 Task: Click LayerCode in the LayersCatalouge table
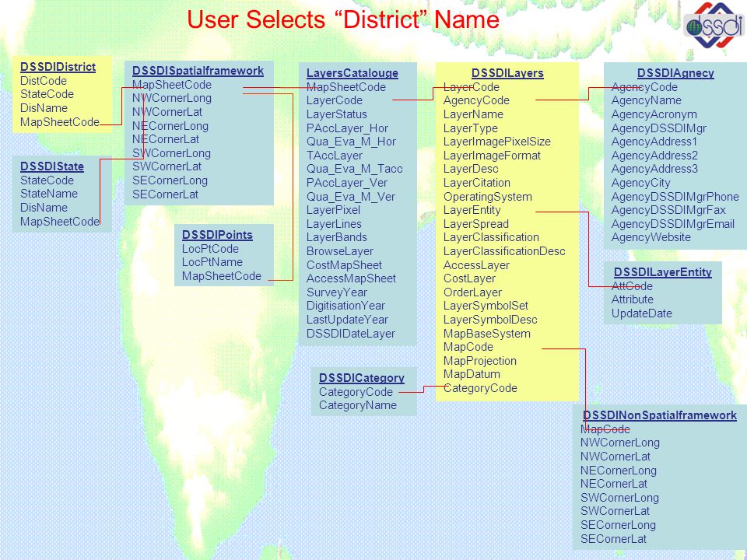point(335,100)
